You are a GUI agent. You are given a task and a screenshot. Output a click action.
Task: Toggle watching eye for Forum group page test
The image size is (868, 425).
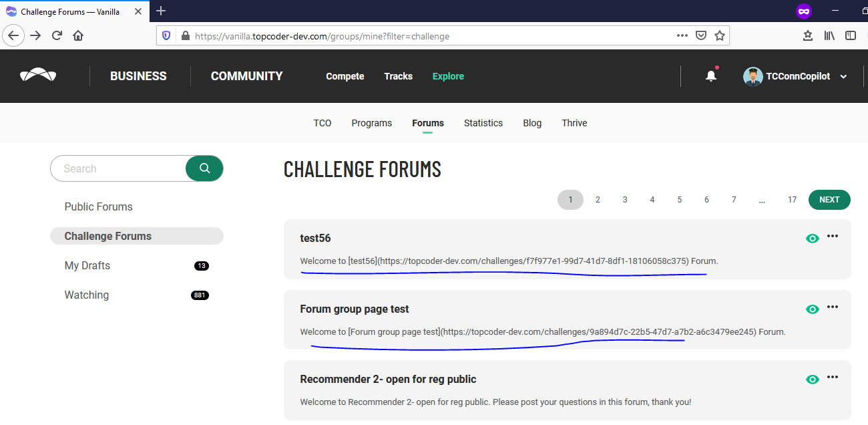pyautogui.click(x=813, y=309)
